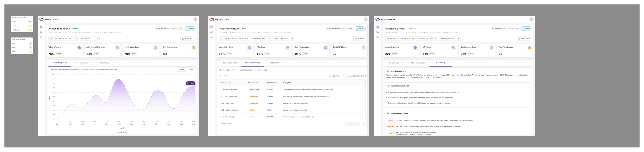Click the WCAG AA Score card icon
644x152 pixels.
(79, 48)
